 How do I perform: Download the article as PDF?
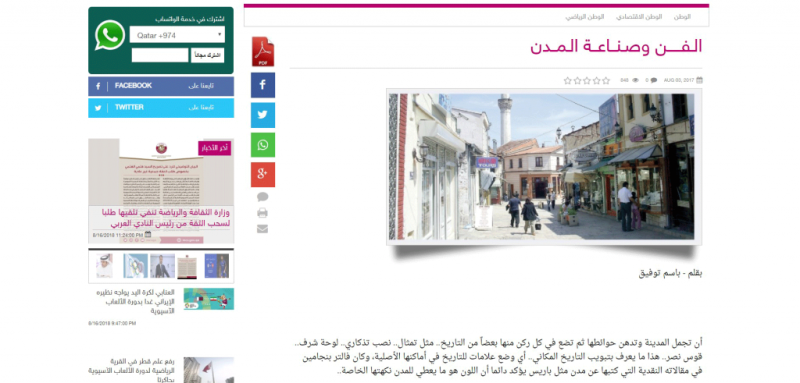[x=263, y=52]
